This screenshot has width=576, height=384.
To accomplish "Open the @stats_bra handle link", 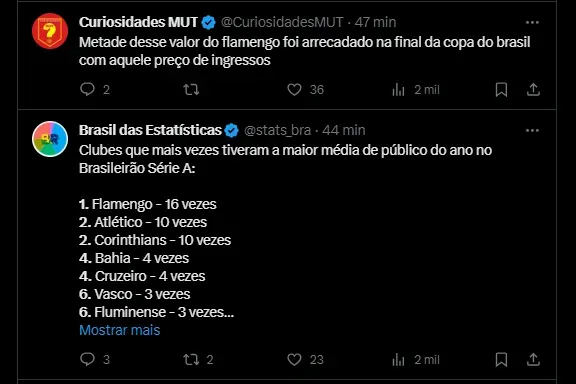I will 277,130.
